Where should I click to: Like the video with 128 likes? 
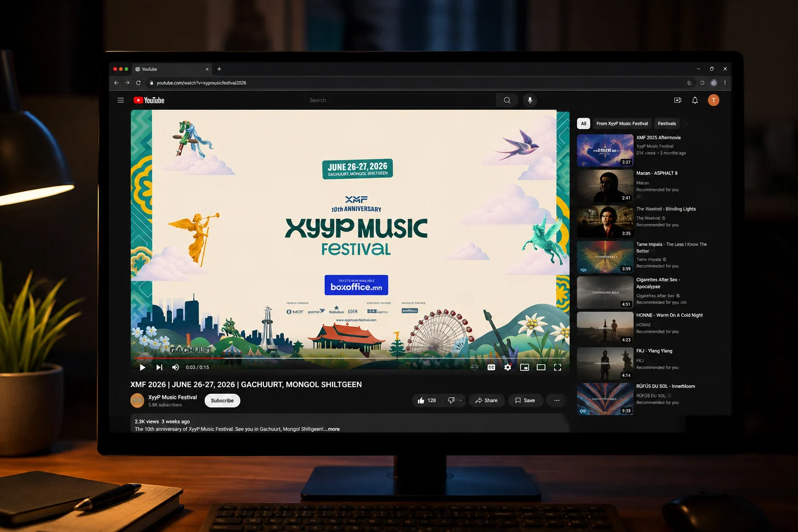pyautogui.click(x=427, y=401)
